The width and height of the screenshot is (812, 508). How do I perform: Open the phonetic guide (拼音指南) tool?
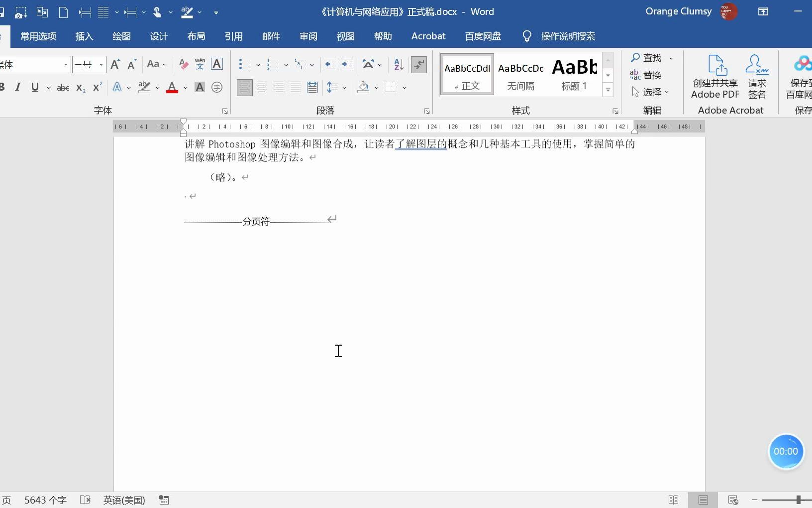[199, 64]
